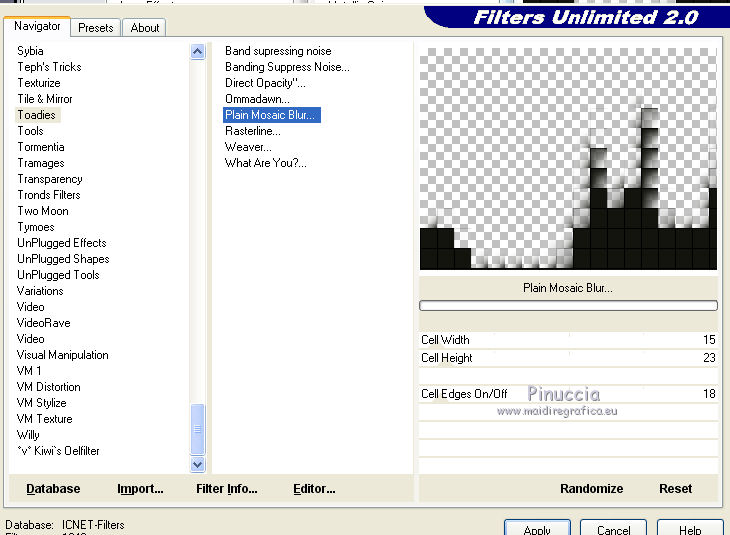Open the Presets tab
Screen dimensions: 730x535
point(95,28)
